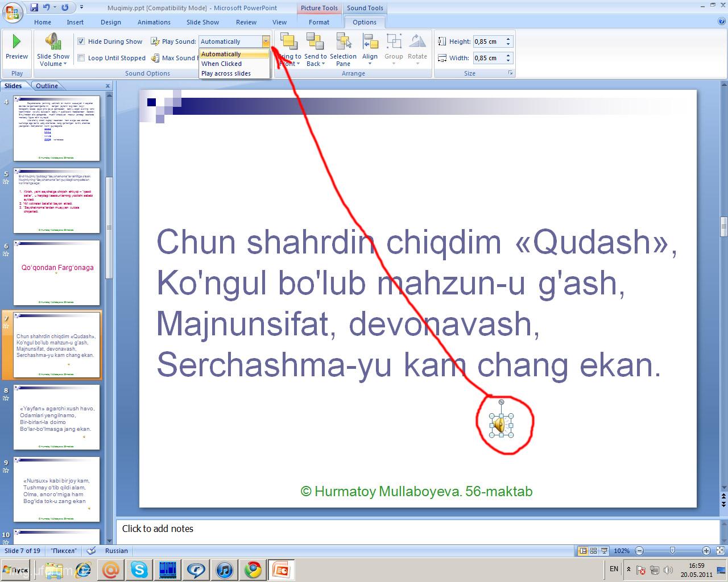Open the Animations ribbon tab
The image size is (728, 582).
coord(154,22)
